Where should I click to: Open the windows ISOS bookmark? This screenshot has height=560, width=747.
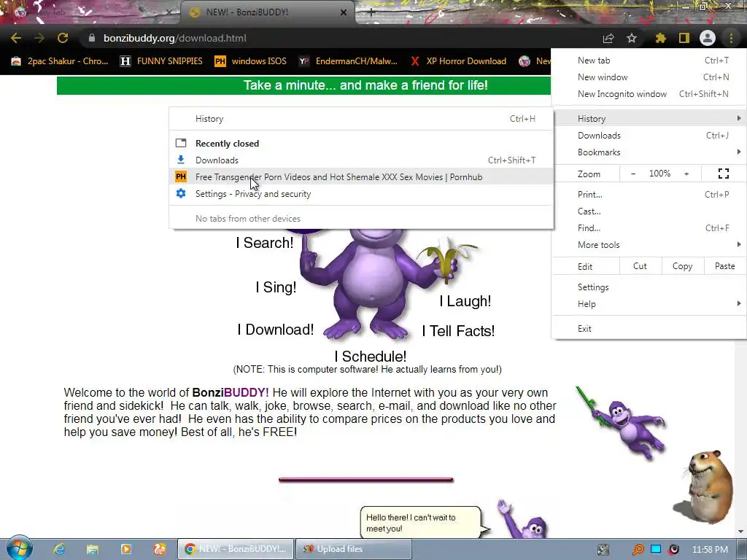(251, 61)
